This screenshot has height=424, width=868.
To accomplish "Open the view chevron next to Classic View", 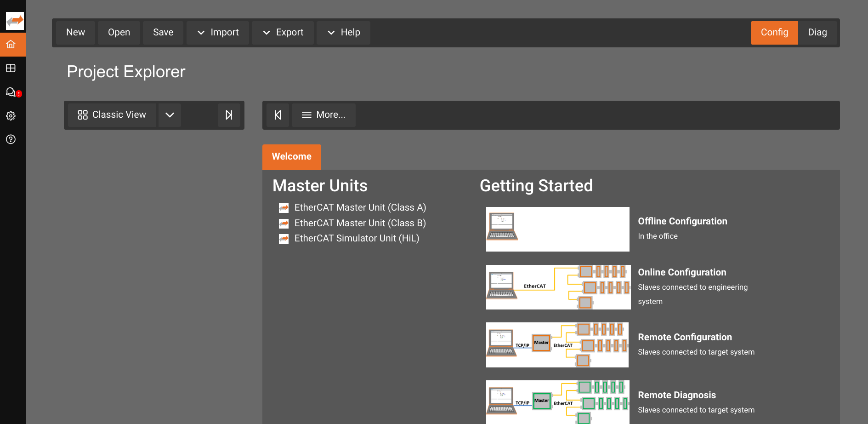I will click(x=170, y=115).
